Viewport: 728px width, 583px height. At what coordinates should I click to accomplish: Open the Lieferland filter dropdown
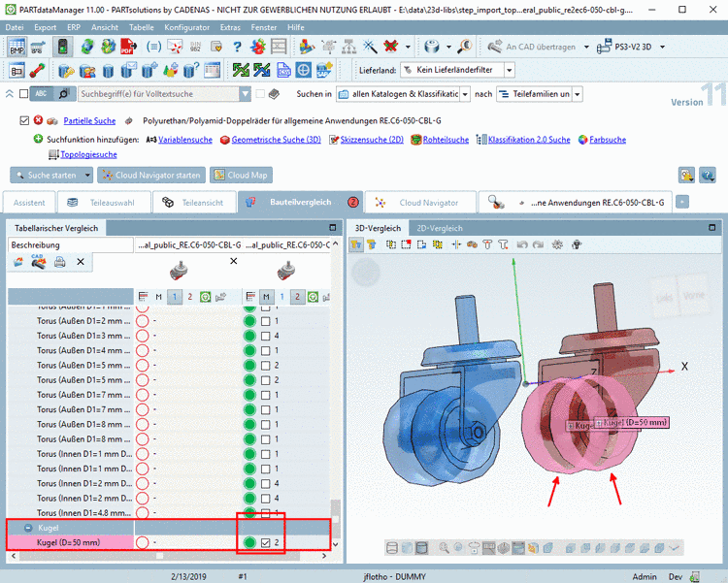click(510, 70)
